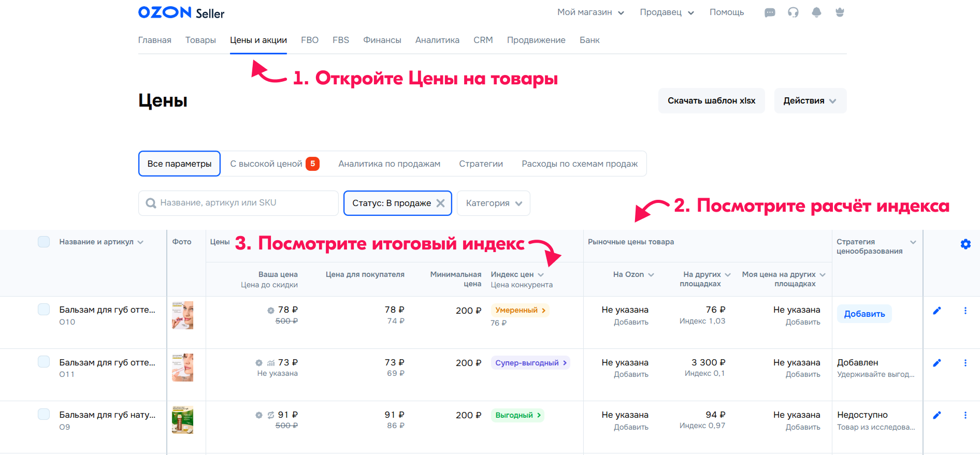Image resolution: width=980 pixels, height=455 pixels.
Task: Focus the name, article or SKU search field
Action: click(x=238, y=203)
